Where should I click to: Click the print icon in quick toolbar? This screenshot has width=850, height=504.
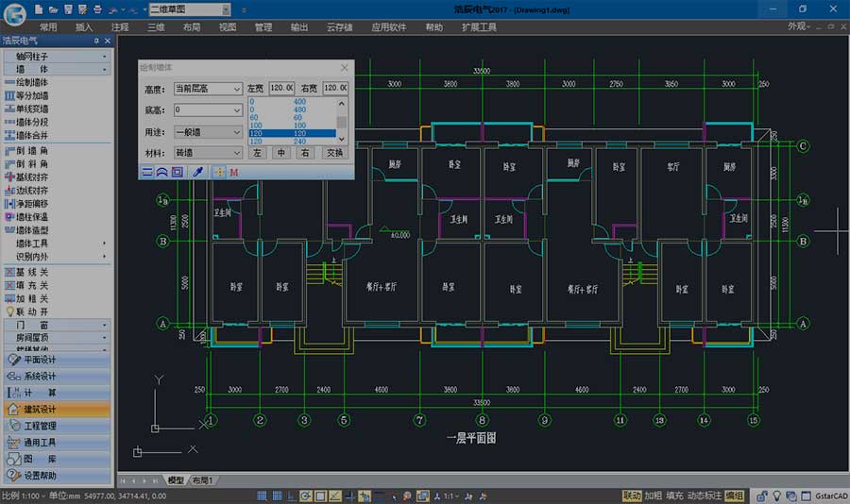99,8
